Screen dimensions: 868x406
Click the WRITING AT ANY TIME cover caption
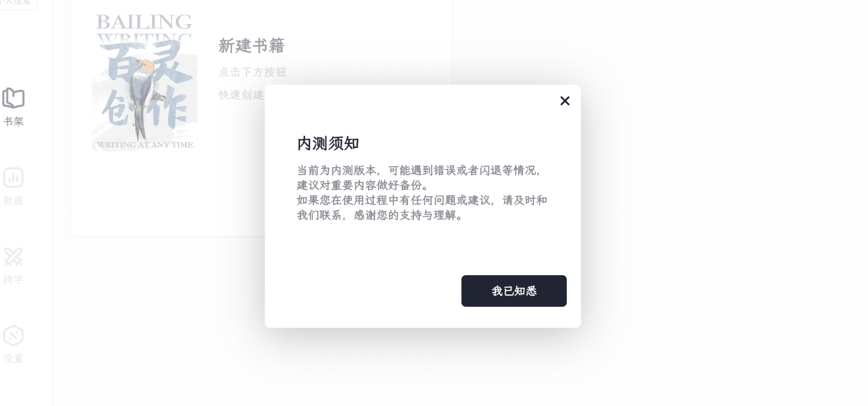pos(145,145)
